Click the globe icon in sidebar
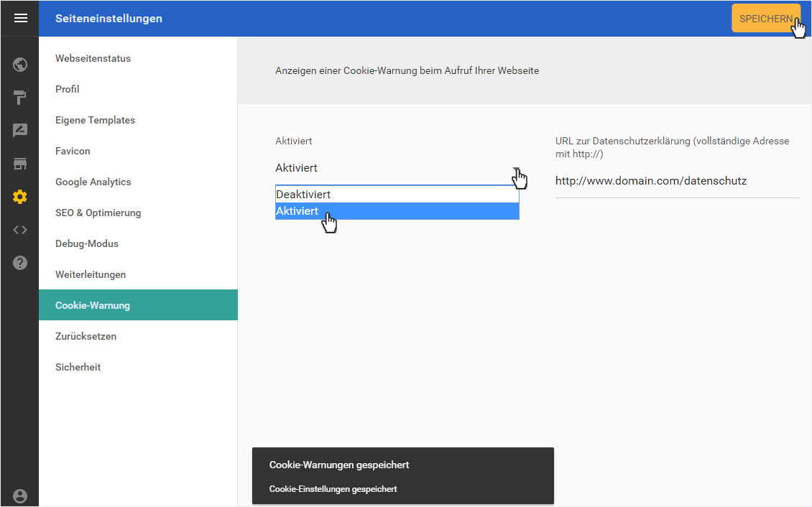The width and height of the screenshot is (812, 507). (x=20, y=65)
